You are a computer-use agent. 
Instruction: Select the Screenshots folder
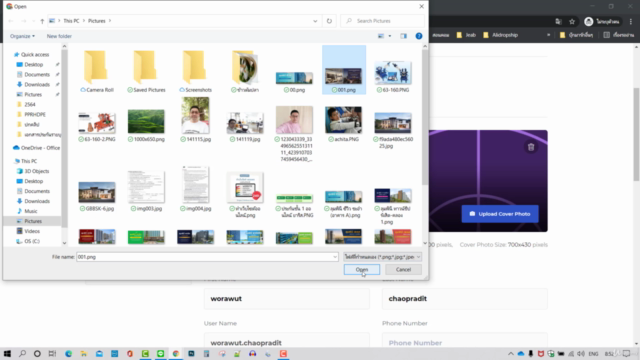(x=196, y=71)
